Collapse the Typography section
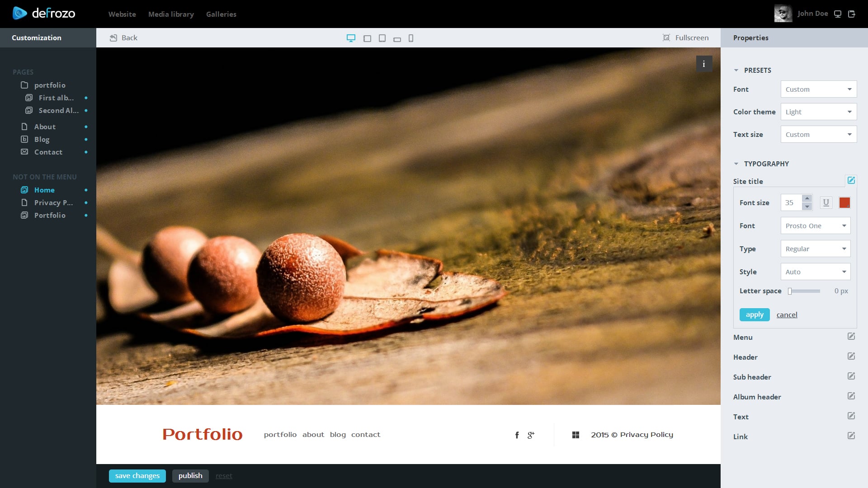 (x=736, y=164)
